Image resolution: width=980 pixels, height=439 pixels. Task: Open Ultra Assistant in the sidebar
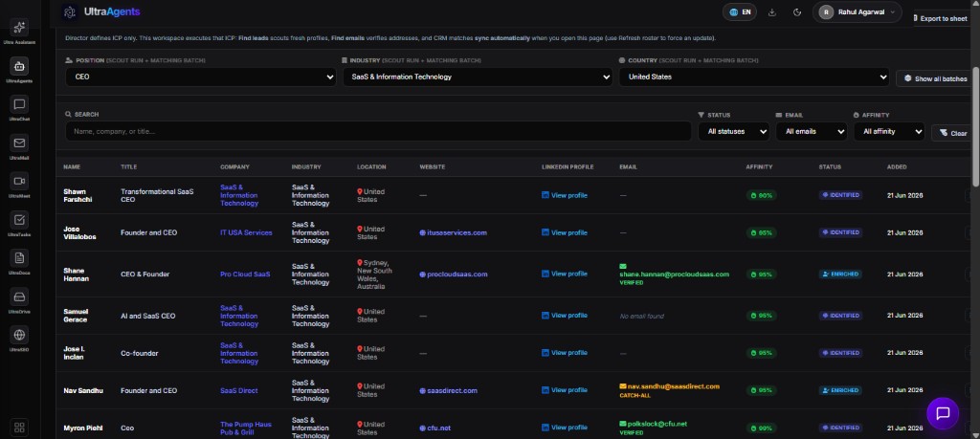coord(19,32)
